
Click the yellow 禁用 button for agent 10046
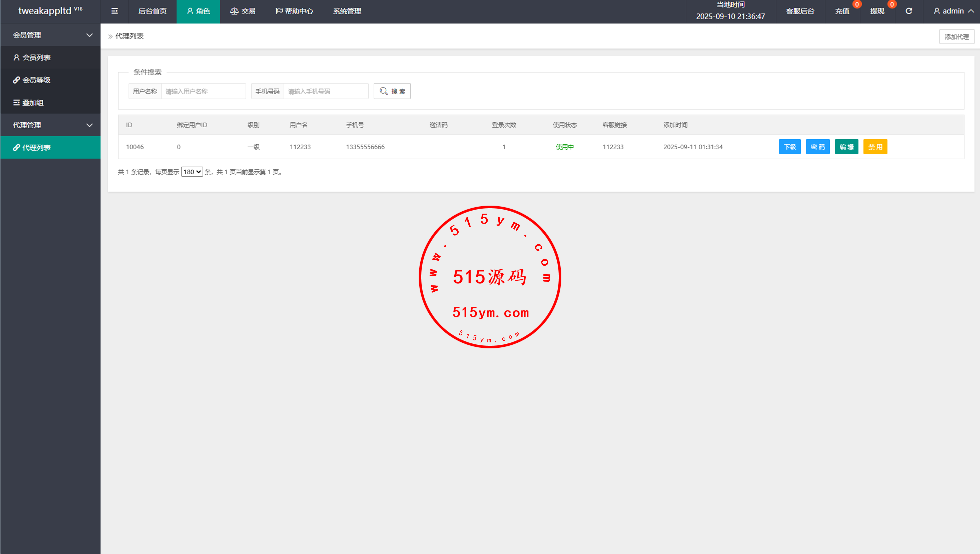point(875,147)
